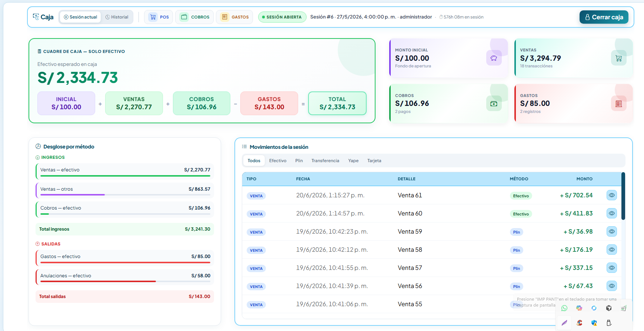Viewport: 644px width, 331px height.
Task: Click the cash icon on the Cobros summary card
Action: tap(494, 104)
